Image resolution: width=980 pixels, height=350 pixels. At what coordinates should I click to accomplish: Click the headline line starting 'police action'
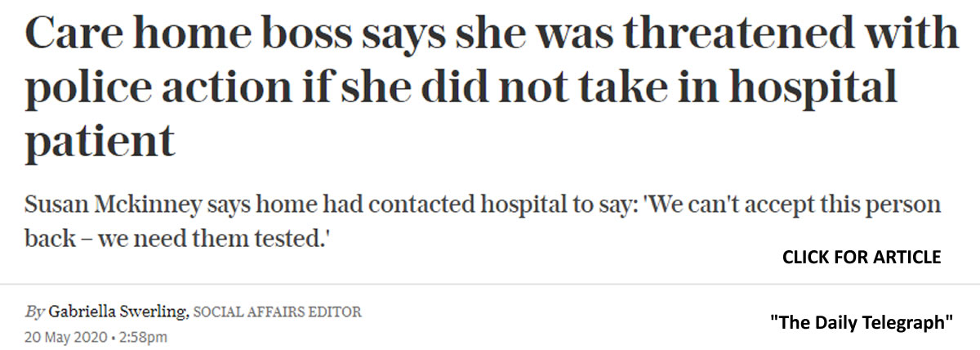[461, 87]
